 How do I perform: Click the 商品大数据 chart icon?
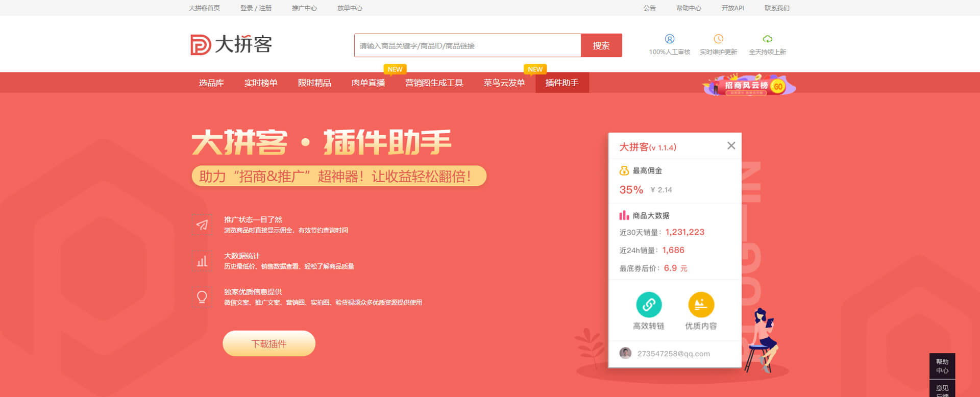624,215
